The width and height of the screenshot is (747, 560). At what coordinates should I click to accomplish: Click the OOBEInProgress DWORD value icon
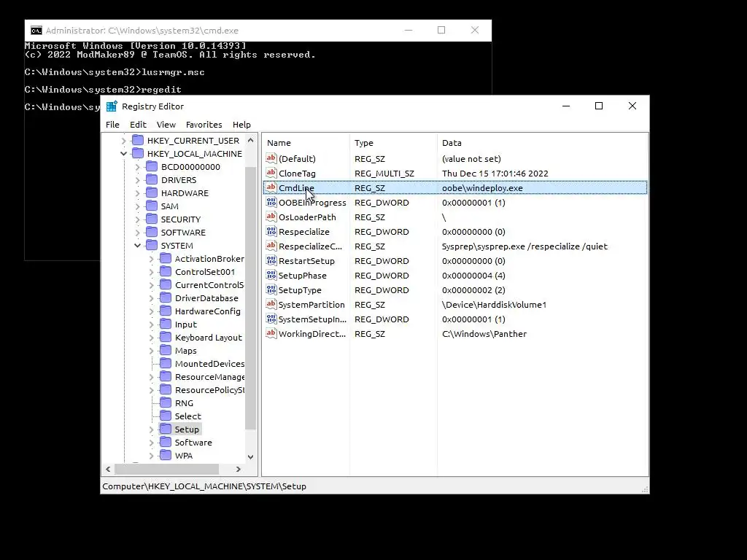(x=271, y=203)
